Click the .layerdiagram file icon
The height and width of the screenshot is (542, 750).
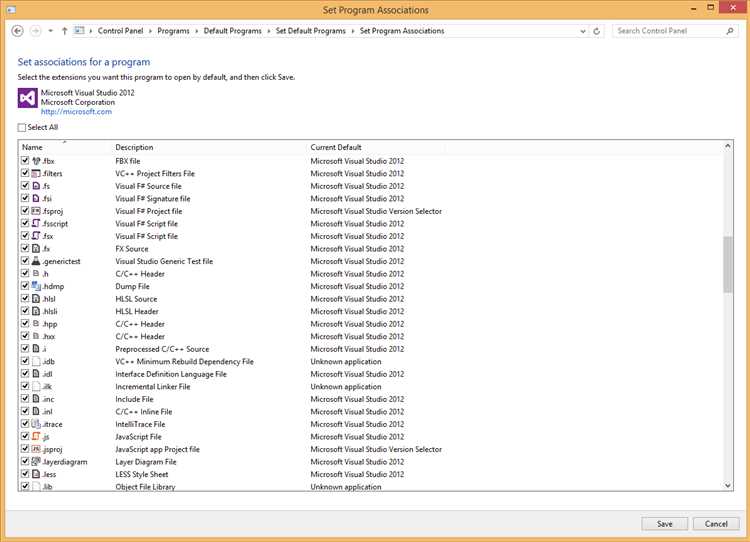(x=36, y=462)
